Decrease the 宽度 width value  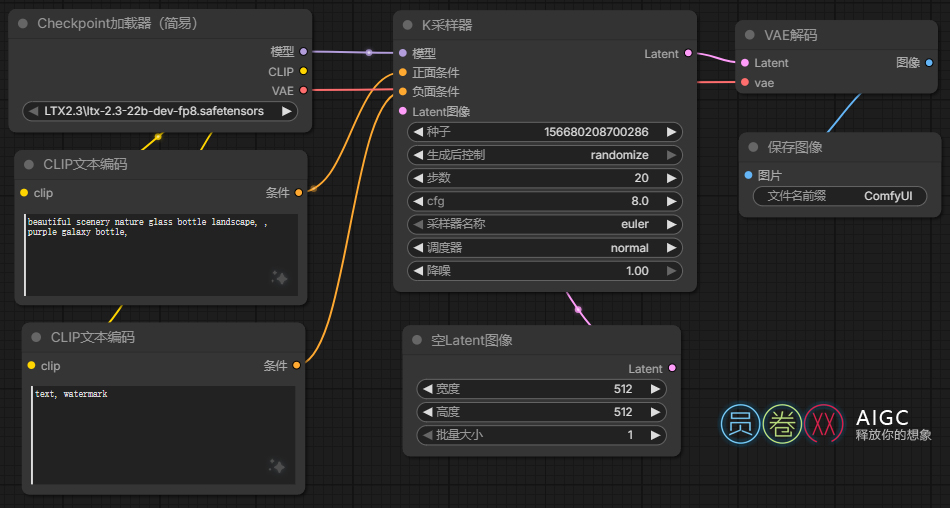(428, 389)
